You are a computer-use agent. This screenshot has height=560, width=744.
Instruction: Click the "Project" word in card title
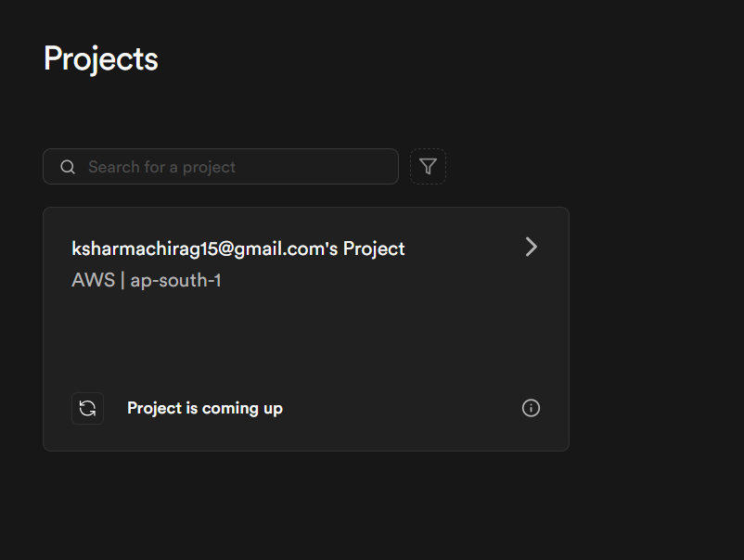tap(374, 248)
